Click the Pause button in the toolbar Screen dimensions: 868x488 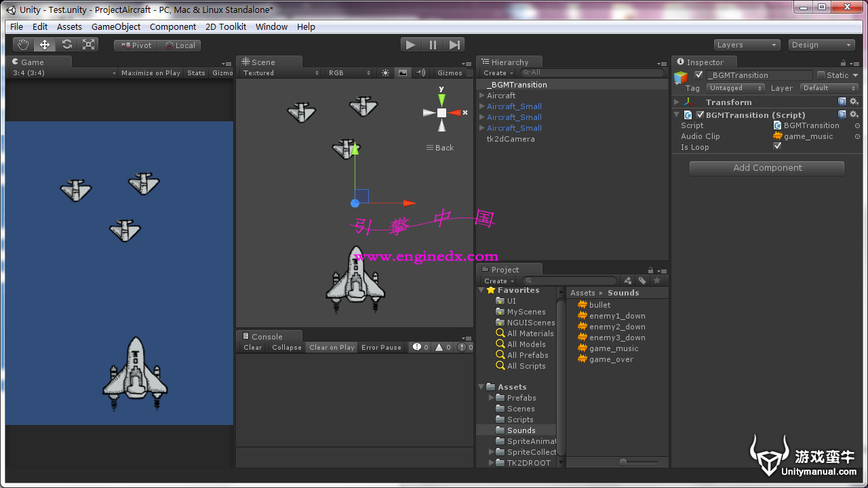pos(433,45)
